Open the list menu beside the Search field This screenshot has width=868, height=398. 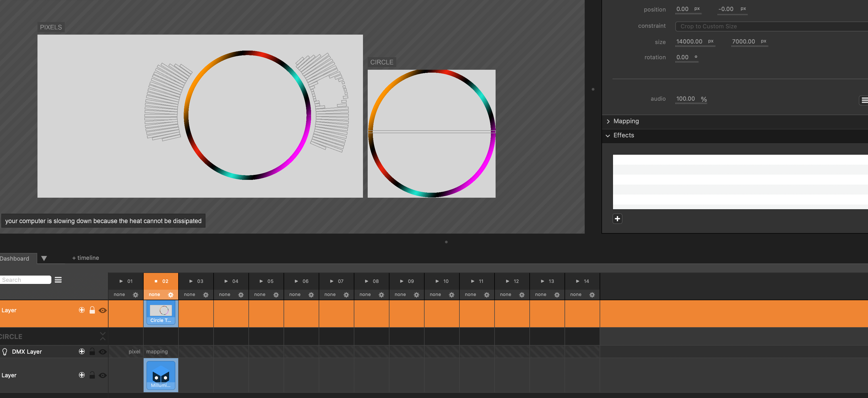58,280
